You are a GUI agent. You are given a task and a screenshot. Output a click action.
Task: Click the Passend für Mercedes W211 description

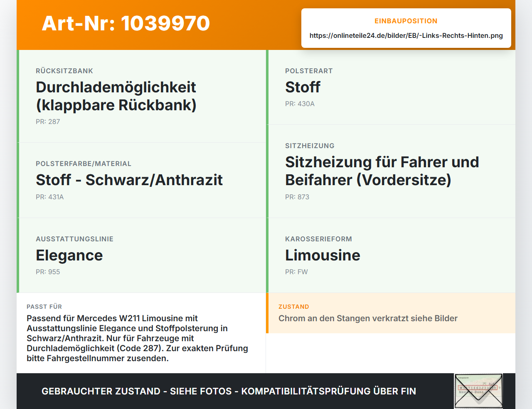138,338
